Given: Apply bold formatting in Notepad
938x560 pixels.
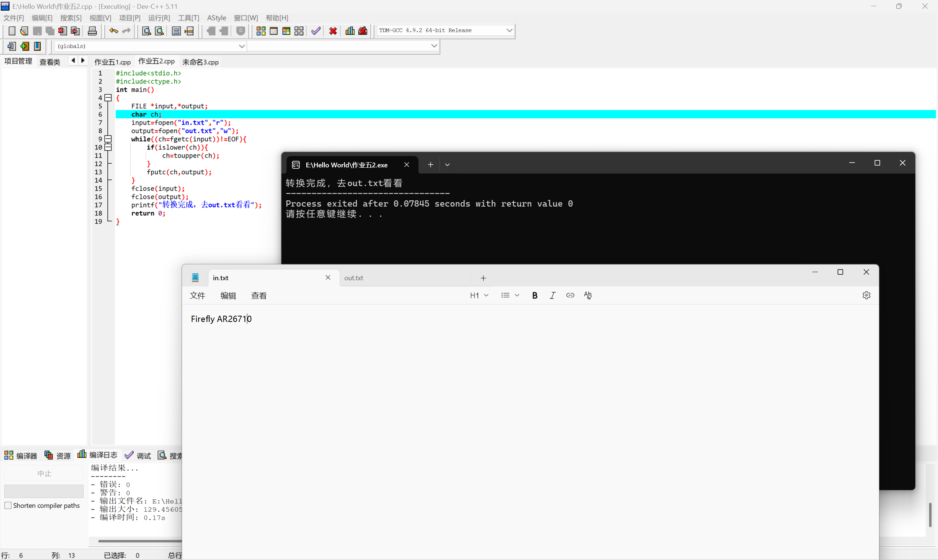Looking at the screenshot, I should click(535, 295).
